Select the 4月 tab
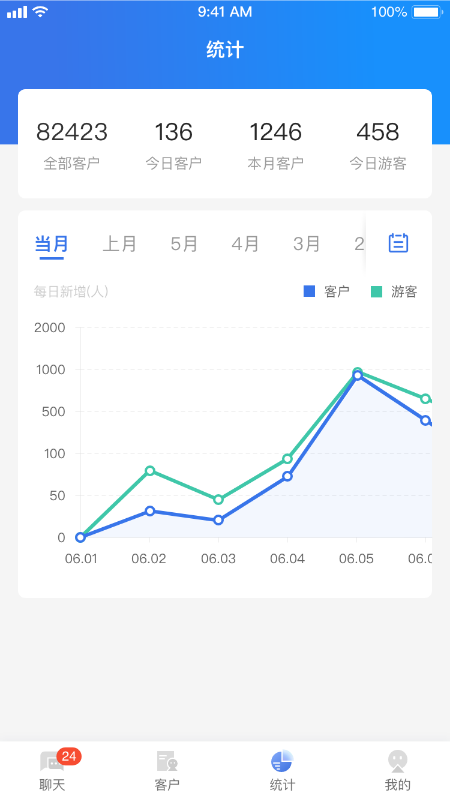 point(245,244)
